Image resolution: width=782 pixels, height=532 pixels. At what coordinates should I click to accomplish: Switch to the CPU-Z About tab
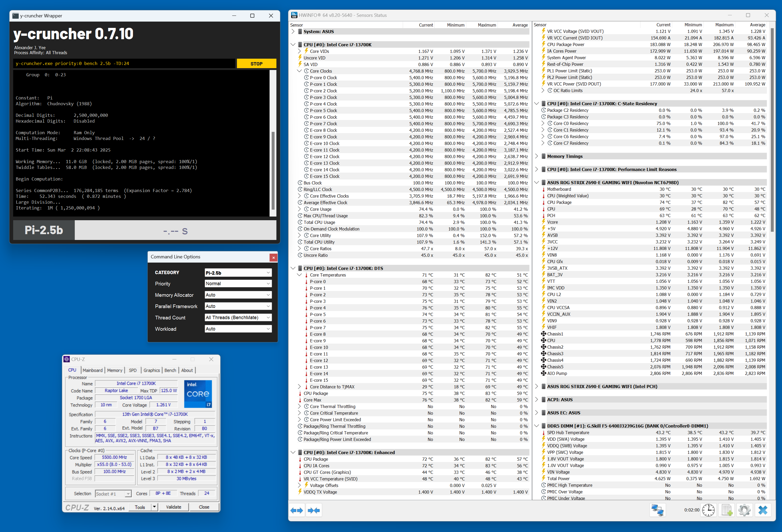click(187, 370)
